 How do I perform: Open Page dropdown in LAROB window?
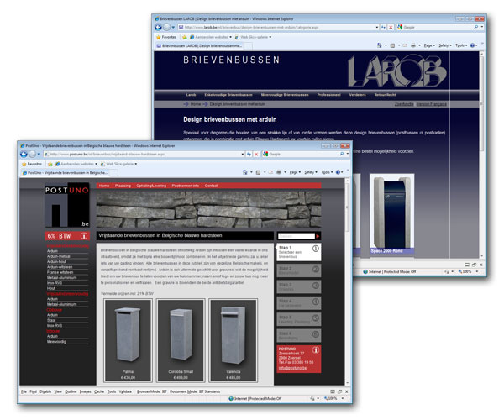[429, 45]
